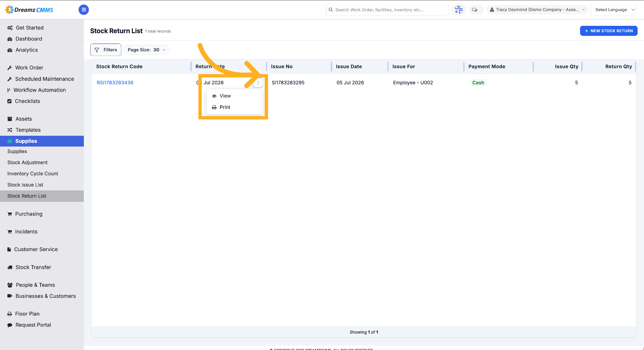Click the Showing 1 of 1 footer text
Image resolution: width=644 pixels, height=350 pixels.
364,332
